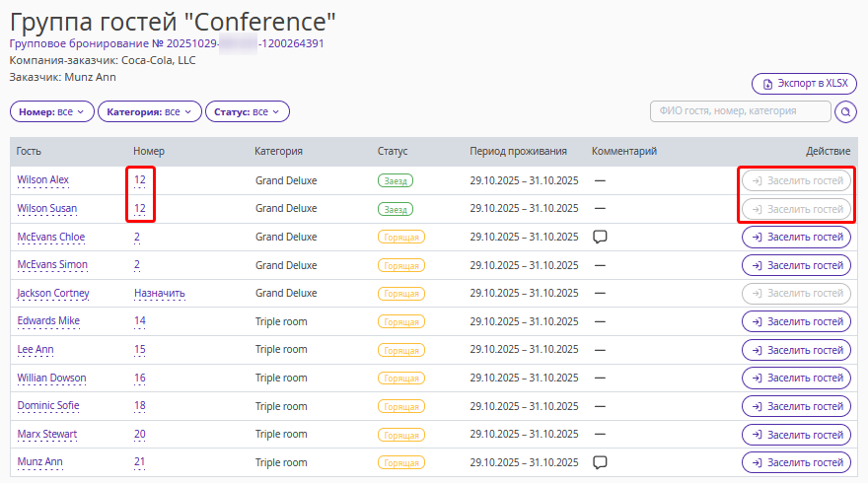Screen dimensions: 868x483
Task: Click the "Статус" column header
Action: 392,151
